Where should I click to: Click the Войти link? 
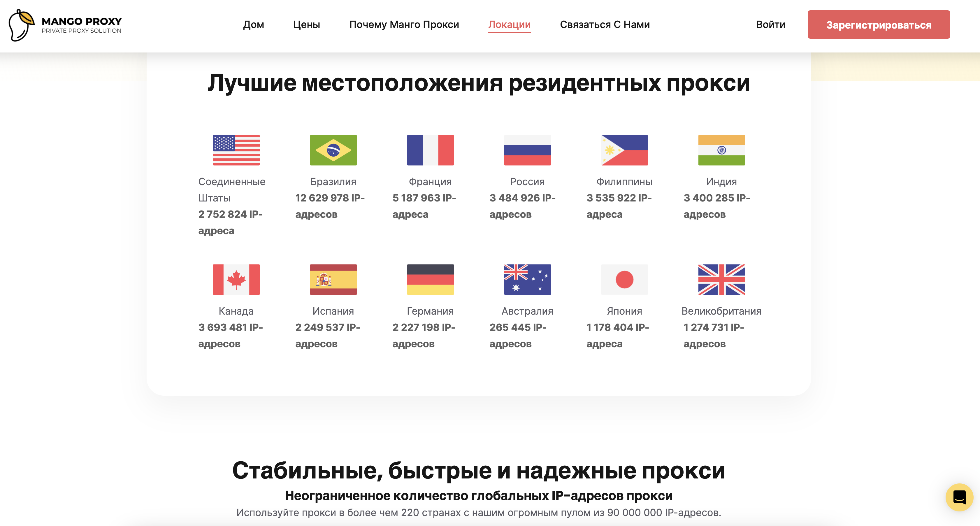[x=770, y=25]
